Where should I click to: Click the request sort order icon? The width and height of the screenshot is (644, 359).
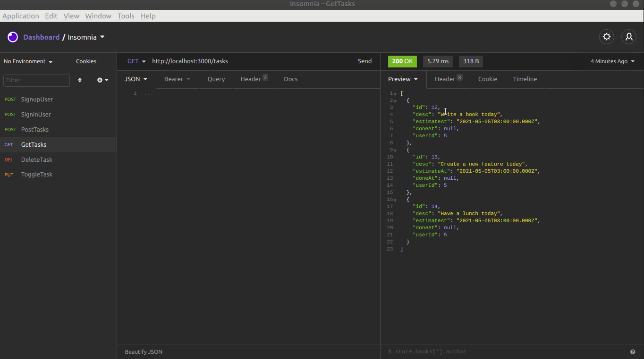point(79,80)
